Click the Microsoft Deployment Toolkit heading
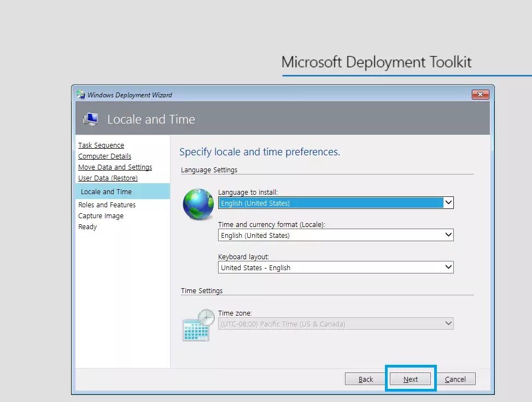Image resolution: width=532 pixels, height=402 pixels. (x=376, y=62)
